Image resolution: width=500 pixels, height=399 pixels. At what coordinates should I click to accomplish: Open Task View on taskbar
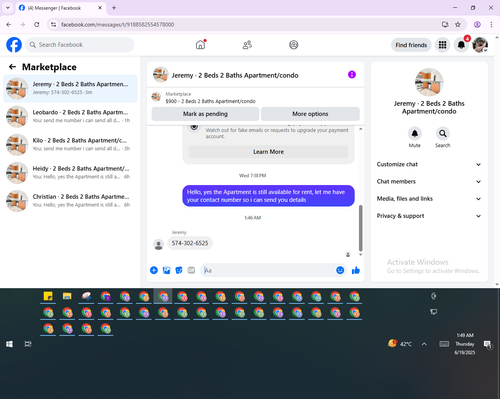[x=28, y=344]
